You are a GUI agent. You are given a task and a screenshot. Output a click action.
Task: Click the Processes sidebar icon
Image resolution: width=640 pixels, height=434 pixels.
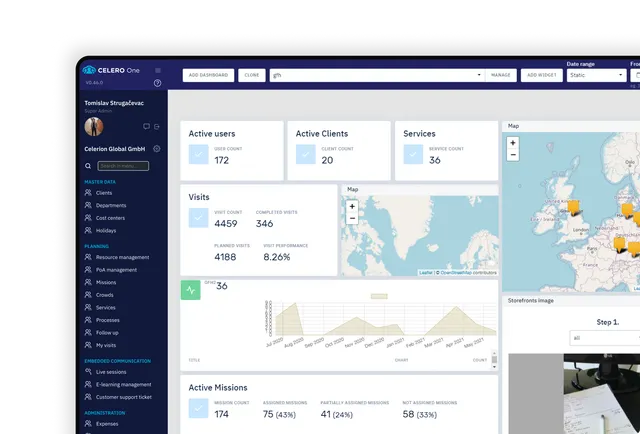coord(88,320)
